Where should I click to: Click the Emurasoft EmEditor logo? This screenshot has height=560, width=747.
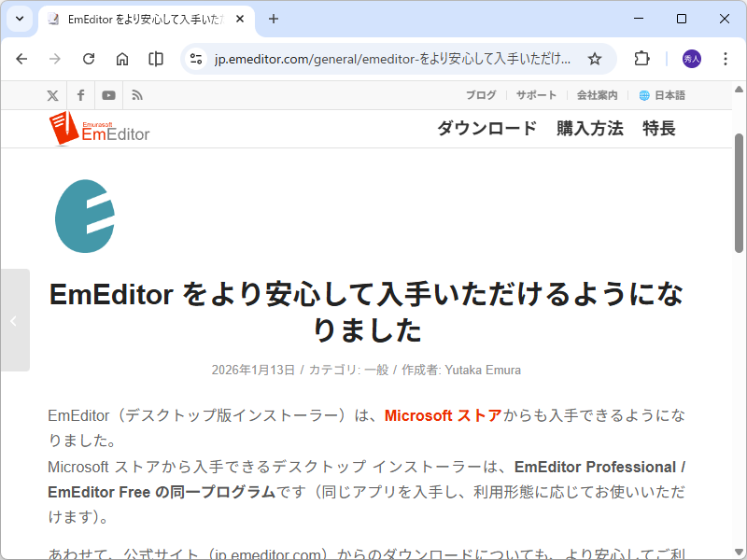[x=99, y=128]
